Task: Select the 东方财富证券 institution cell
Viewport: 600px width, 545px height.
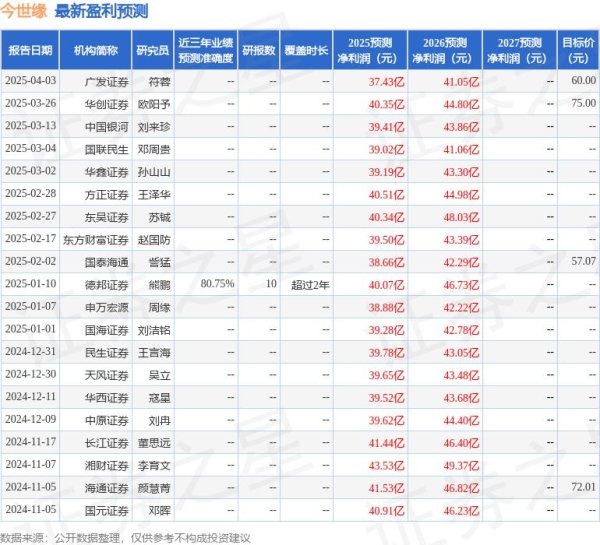Action: coord(96,240)
